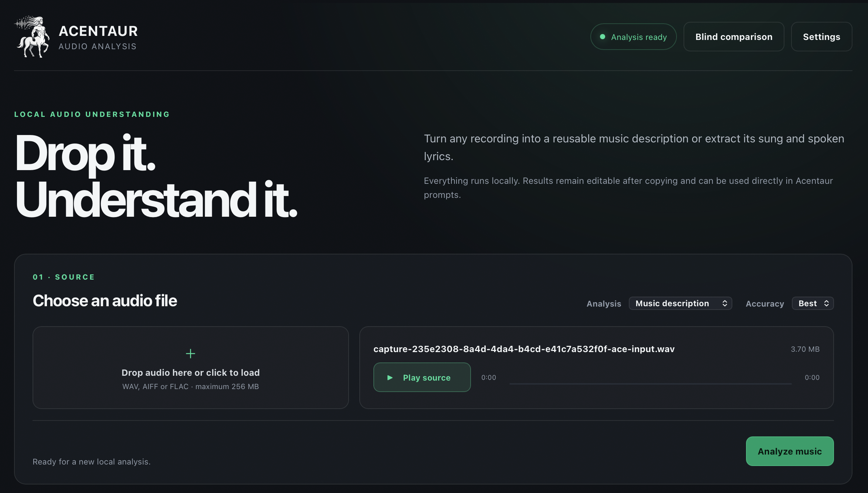The height and width of the screenshot is (493, 868).
Task: Click the green plus upload icon
Action: coord(190,354)
